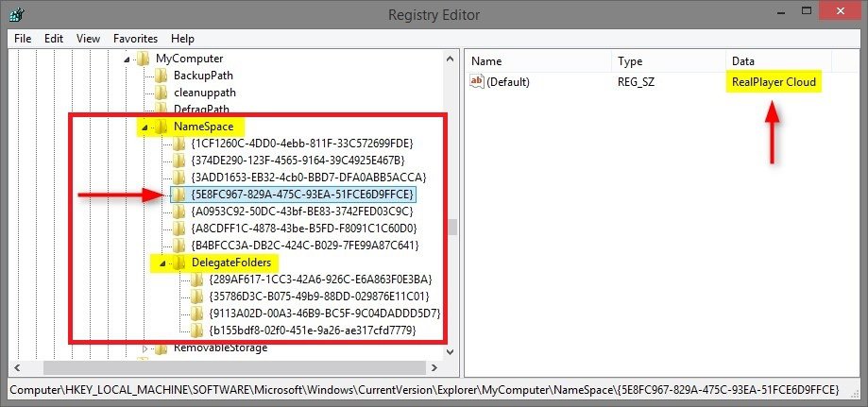
Task: Click the folder icon next to cleanuppath
Action: pos(161,93)
